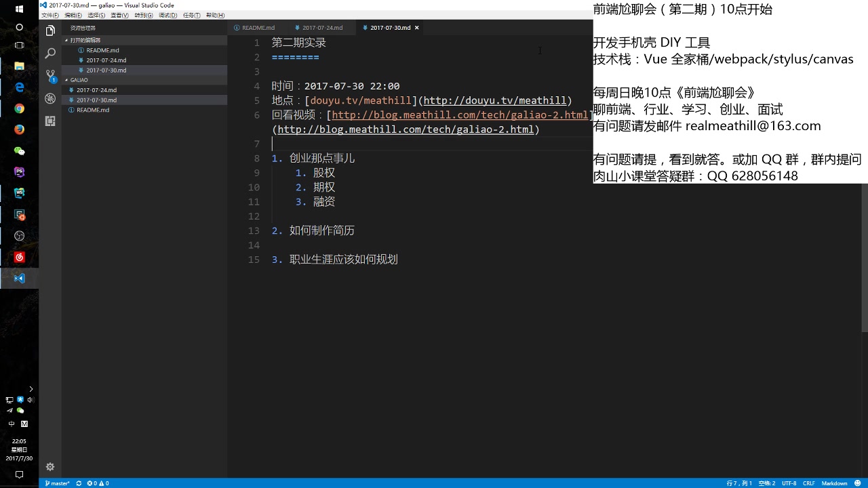Open Source Control view with badge 1
868x488 pixels.
point(50,76)
